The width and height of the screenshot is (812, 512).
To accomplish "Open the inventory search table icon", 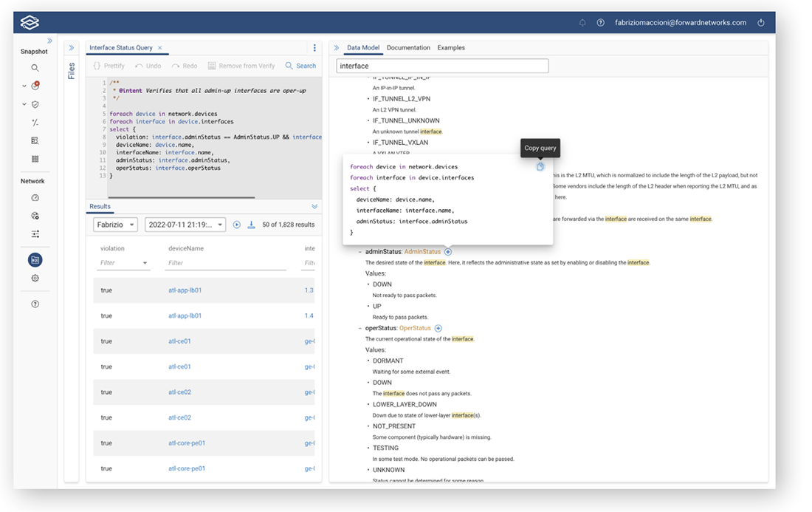I will coord(35,140).
